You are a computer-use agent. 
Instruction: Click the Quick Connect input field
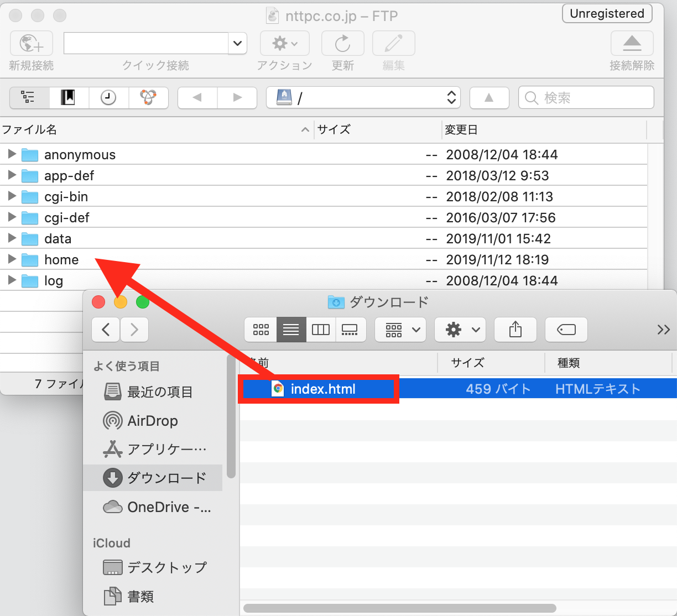[x=146, y=43]
